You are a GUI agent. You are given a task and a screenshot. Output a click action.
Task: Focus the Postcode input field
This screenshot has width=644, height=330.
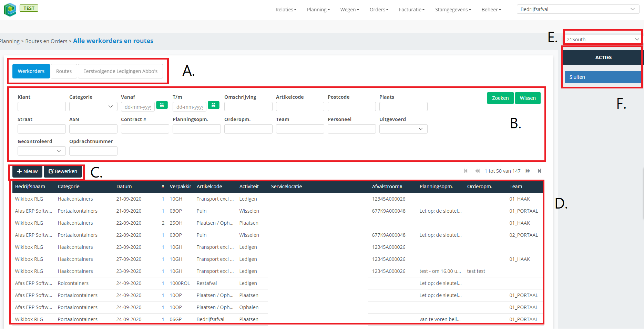[x=351, y=107]
